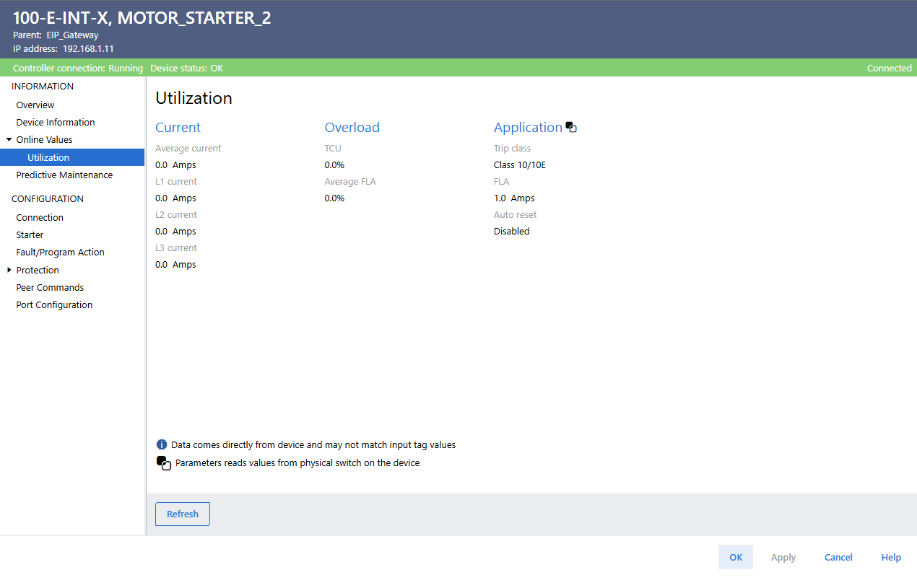Image resolution: width=917 pixels, height=588 pixels.
Task: Click the TCU label
Action: pyautogui.click(x=333, y=148)
